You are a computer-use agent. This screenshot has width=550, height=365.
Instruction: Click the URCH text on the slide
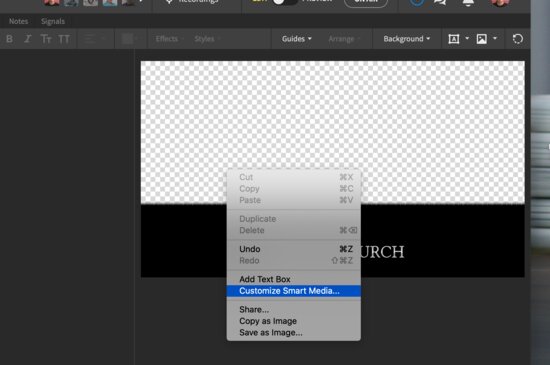(x=382, y=252)
